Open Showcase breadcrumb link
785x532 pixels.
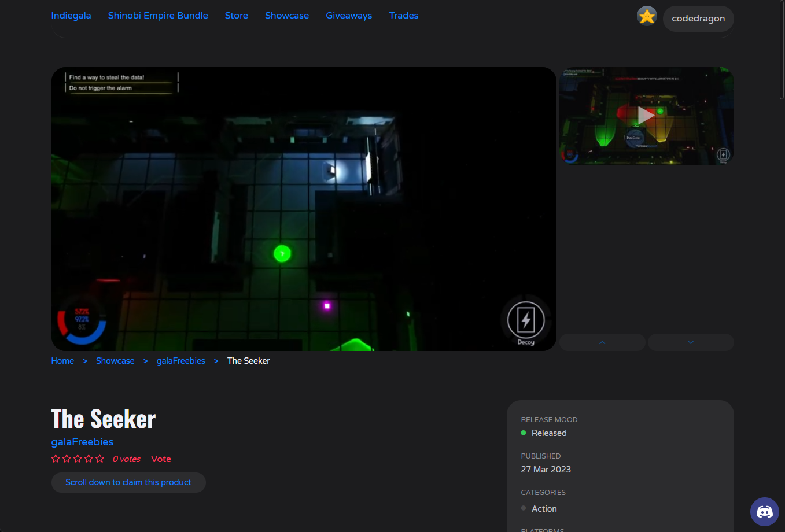[x=115, y=361]
